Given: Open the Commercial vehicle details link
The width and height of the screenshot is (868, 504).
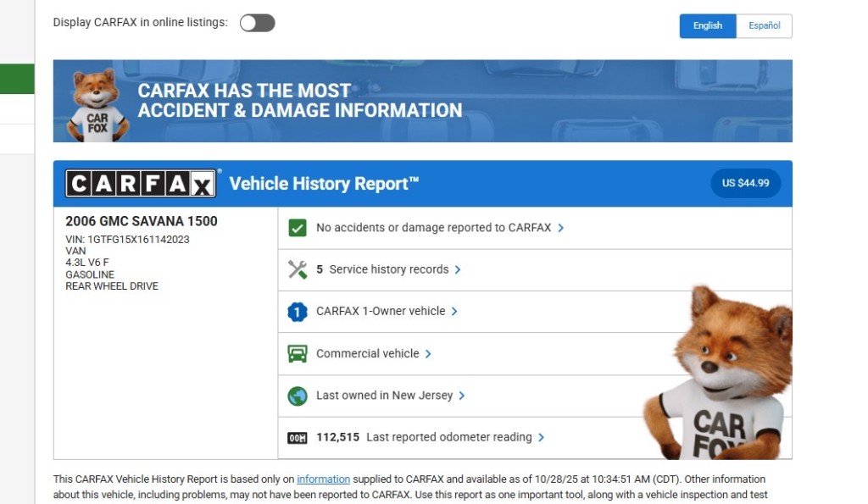Looking at the screenshot, I should coord(367,353).
